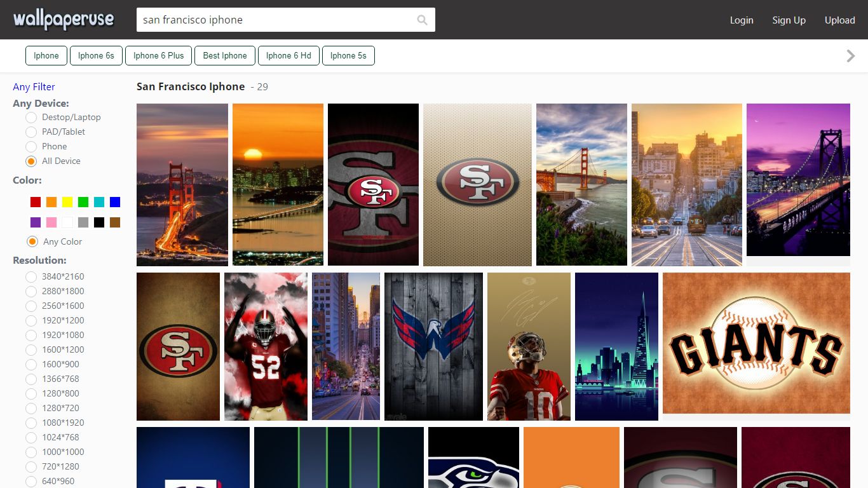Screen dimensions: 868x488
Task: Open the number 10 quarterback wallpaper
Action: point(529,346)
